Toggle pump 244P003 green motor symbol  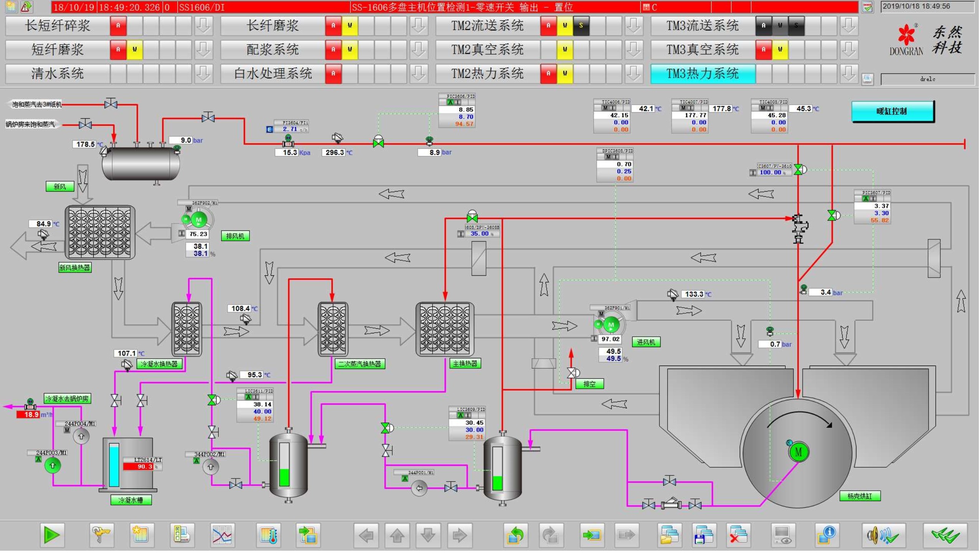pos(53,466)
